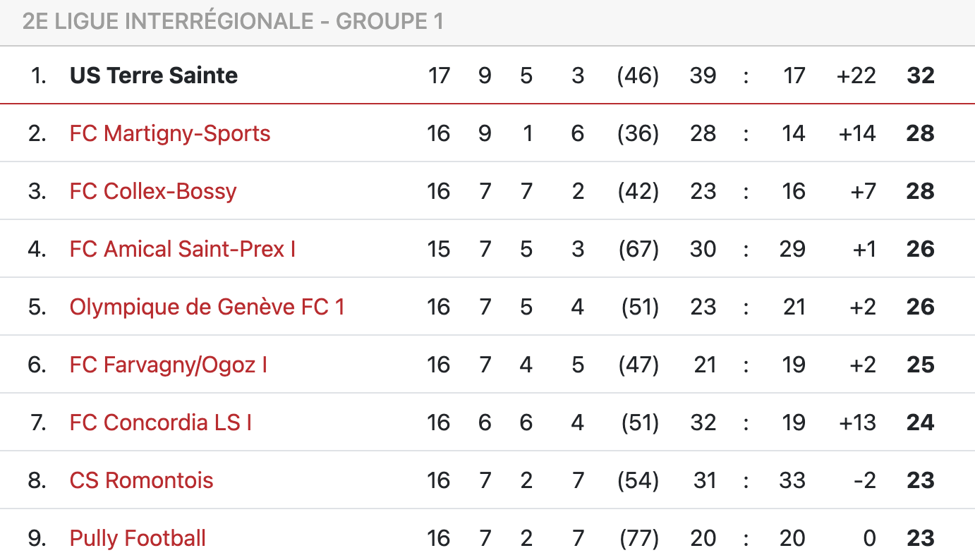
Task: Click the 2E Ligue Interrégionale Groupe 1 header
Action: pos(233,21)
